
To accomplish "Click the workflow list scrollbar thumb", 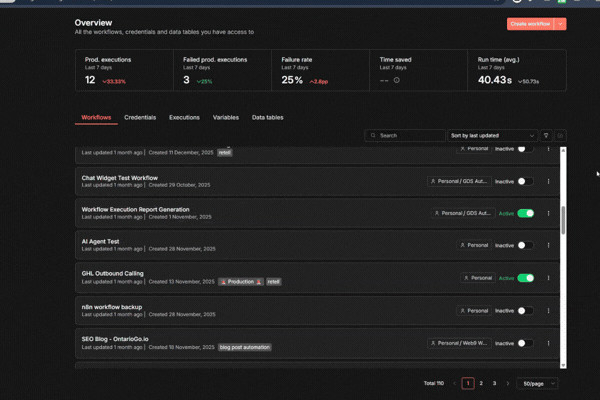I will (563, 220).
